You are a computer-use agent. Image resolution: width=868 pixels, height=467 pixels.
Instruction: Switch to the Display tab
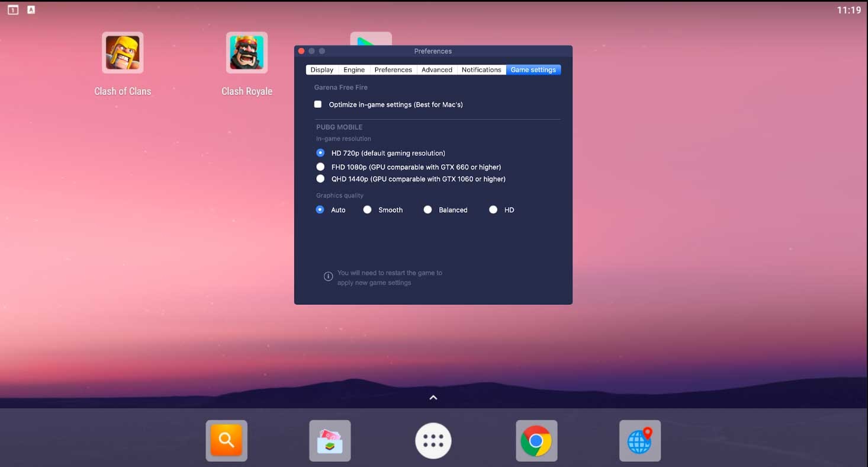(x=322, y=69)
